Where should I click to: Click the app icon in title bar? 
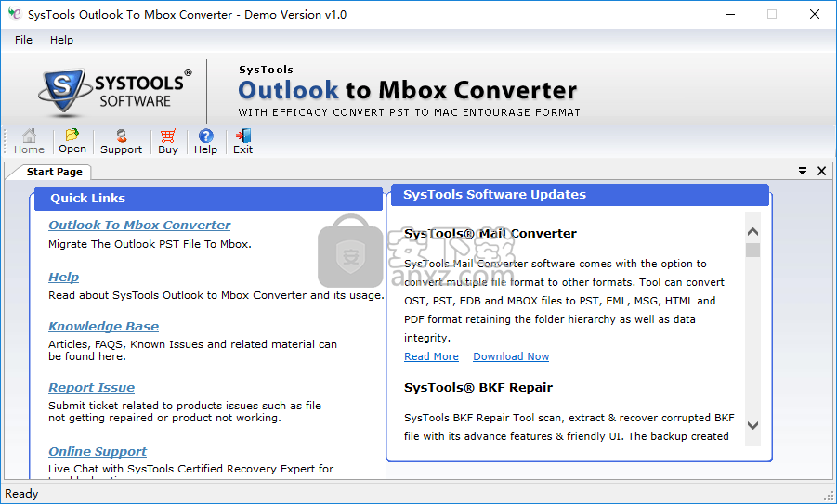coord(15,14)
